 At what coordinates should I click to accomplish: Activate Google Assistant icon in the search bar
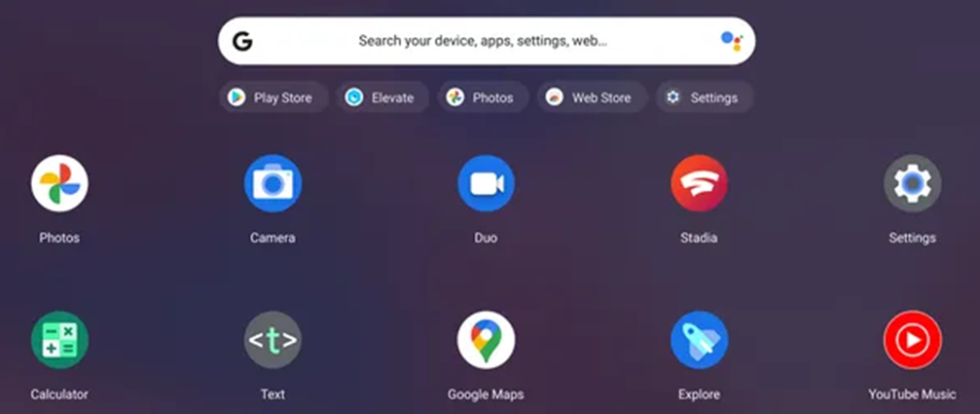tap(731, 41)
